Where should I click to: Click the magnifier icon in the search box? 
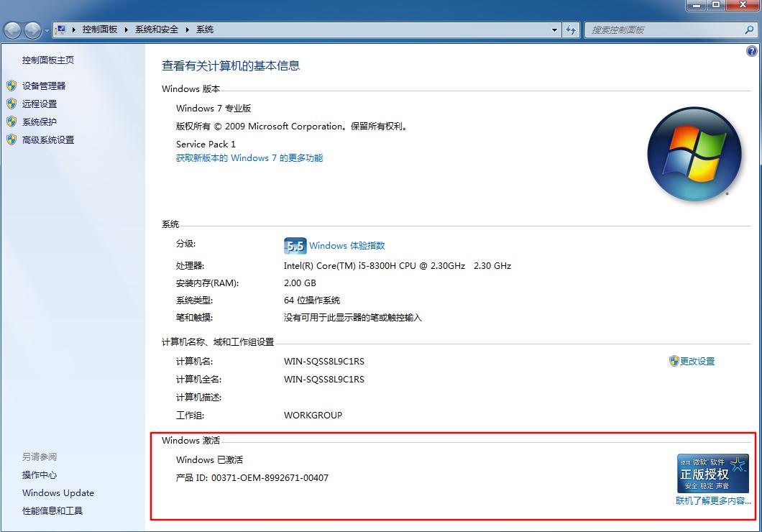pyautogui.click(x=749, y=29)
